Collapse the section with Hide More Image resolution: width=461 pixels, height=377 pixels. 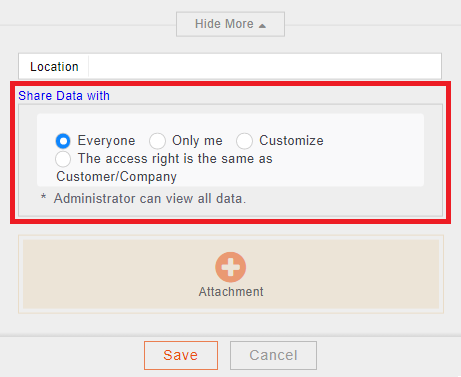pyautogui.click(x=230, y=24)
